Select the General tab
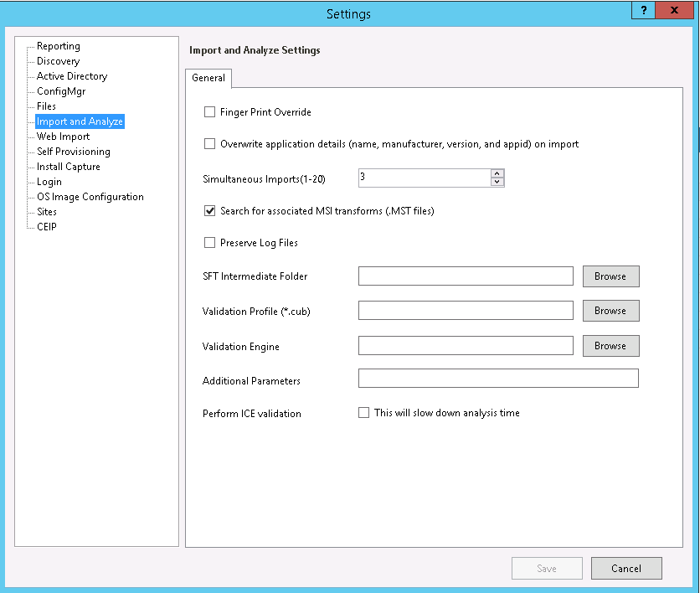The width and height of the screenshot is (700, 593). [208, 78]
